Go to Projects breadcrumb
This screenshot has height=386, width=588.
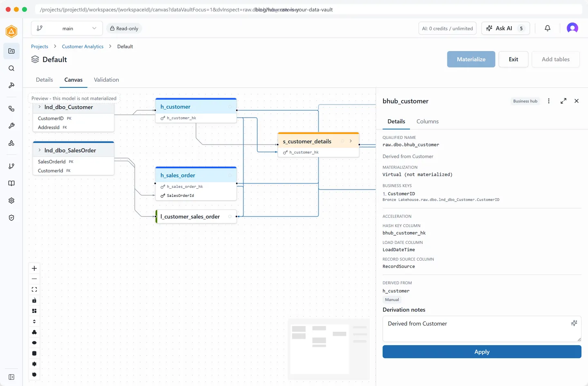click(40, 47)
